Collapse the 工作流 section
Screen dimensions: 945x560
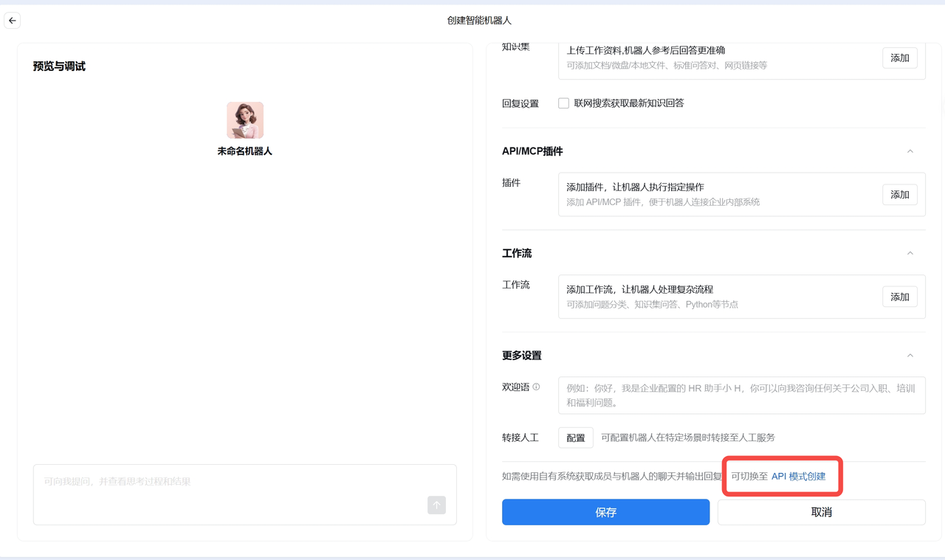pyautogui.click(x=910, y=252)
